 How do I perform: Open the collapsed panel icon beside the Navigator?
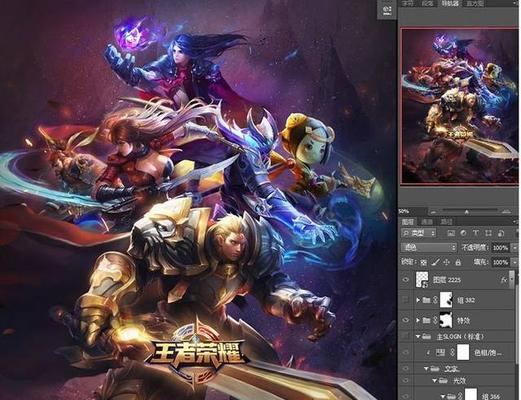[x=387, y=10]
